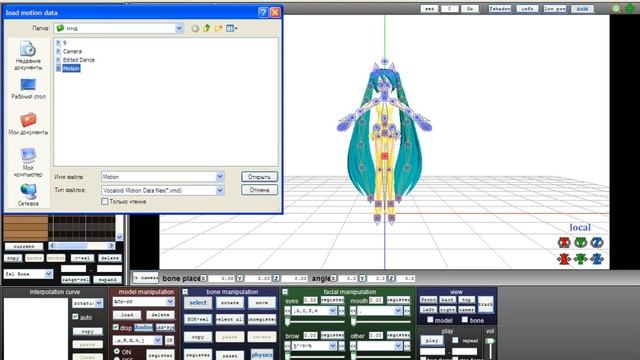Click bone place X value field

click(x=221, y=278)
